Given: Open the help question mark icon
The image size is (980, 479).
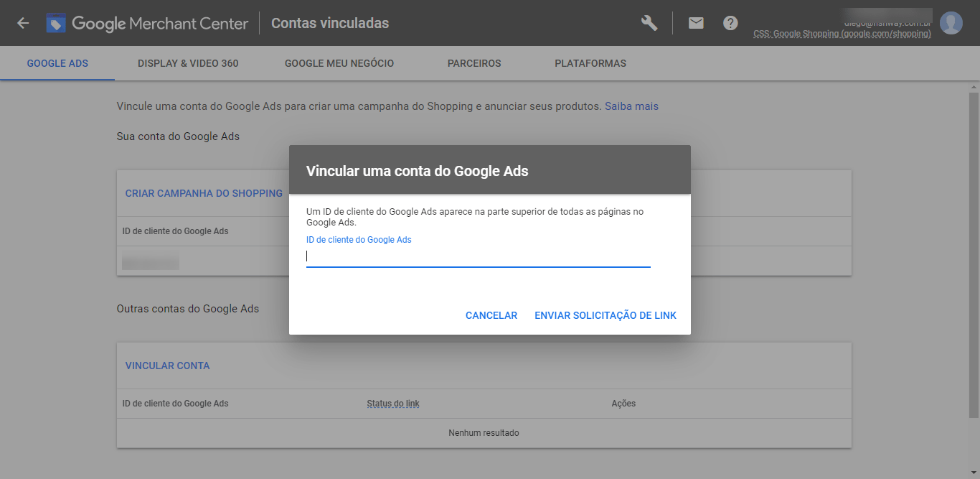Looking at the screenshot, I should pos(730,23).
